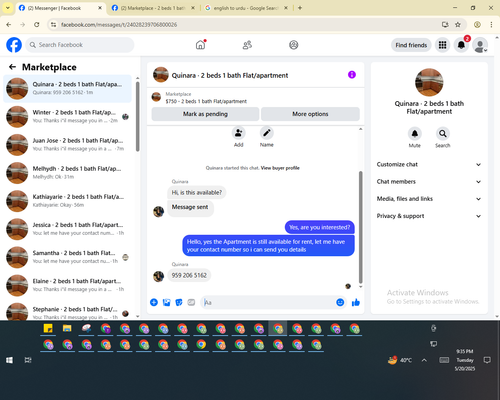Open the tab search dropdown arrow

point(8,8)
